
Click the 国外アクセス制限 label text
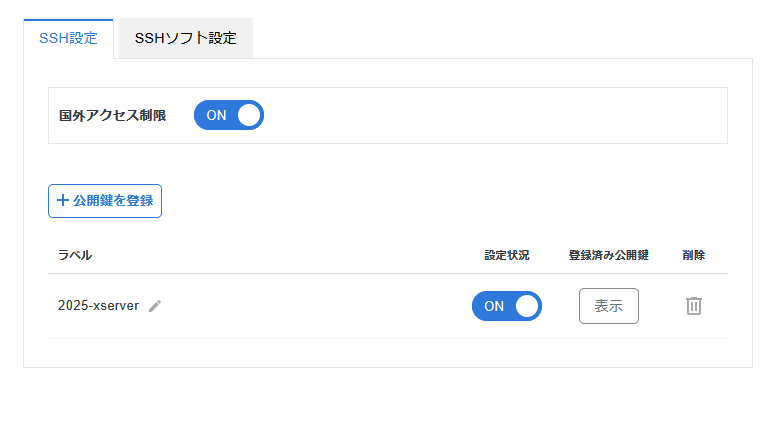112,115
